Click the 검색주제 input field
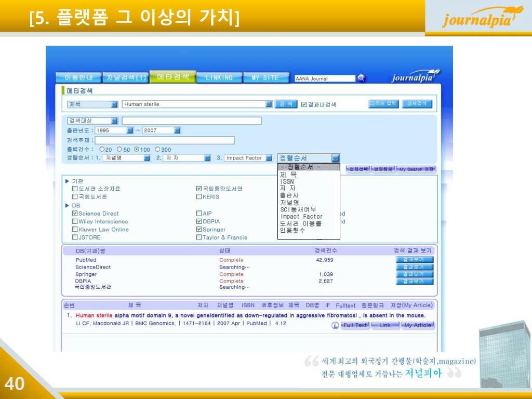This screenshot has width=532, height=399. click(x=165, y=140)
